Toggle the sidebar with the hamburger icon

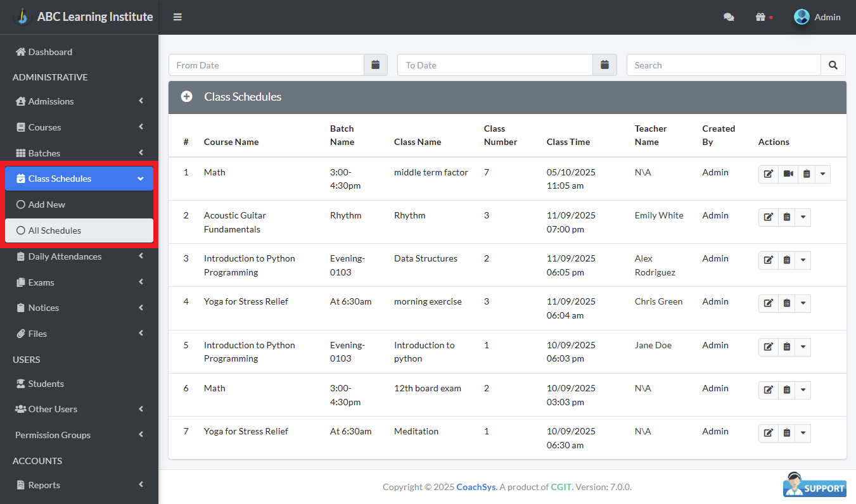(x=177, y=17)
